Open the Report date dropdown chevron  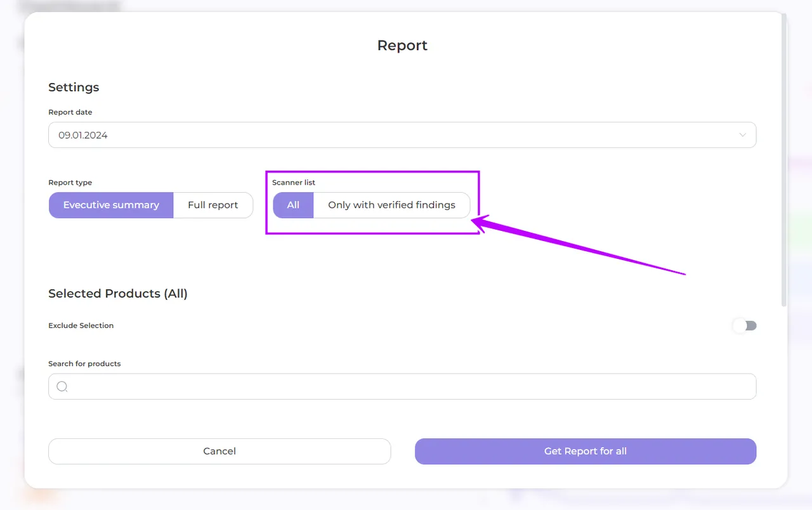tap(742, 135)
